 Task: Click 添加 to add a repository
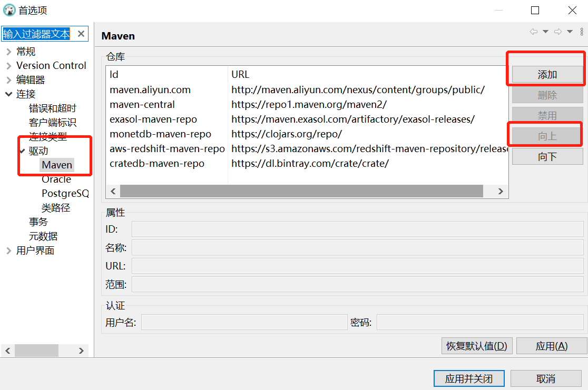(548, 75)
